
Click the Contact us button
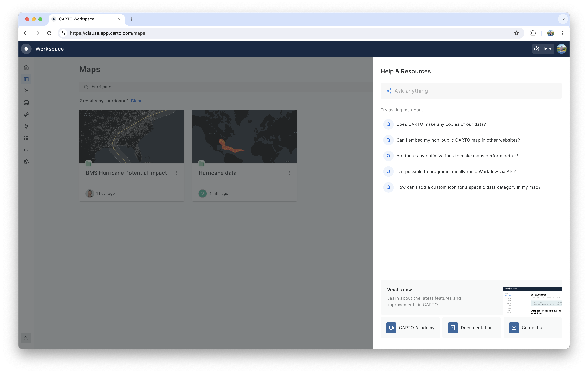(x=532, y=328)
